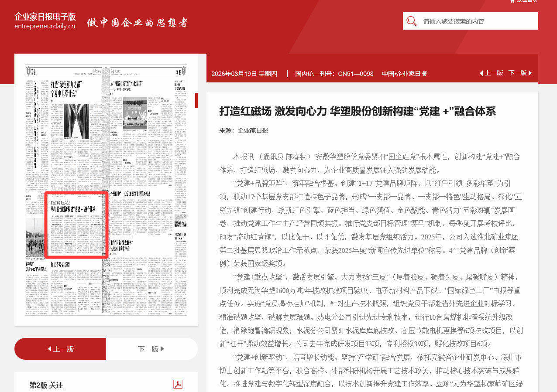This screenshot has height=392, width=557.
Task: Open the PDF download icon for 第2版
Action: pyautogui.click(x=178, y=384)
